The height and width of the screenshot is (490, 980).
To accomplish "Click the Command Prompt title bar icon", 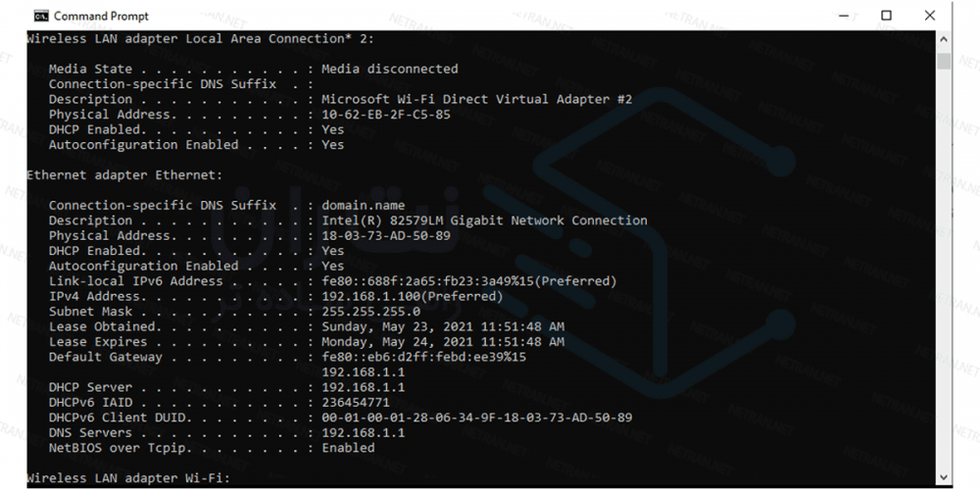I will click(41, 16).
